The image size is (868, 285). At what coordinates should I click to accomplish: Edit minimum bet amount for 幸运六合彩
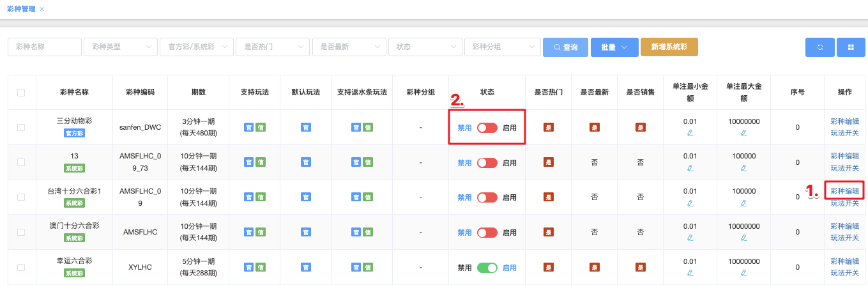(690, 273)
